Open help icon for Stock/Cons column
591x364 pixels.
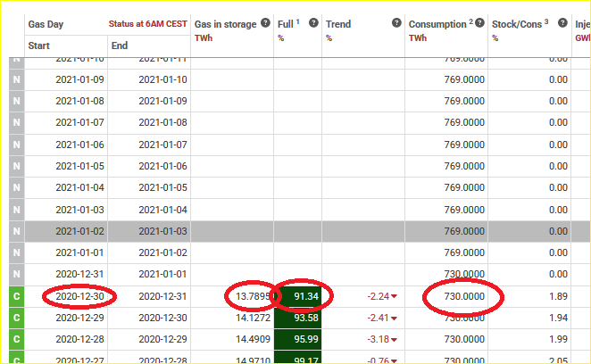tap(562, 23)
